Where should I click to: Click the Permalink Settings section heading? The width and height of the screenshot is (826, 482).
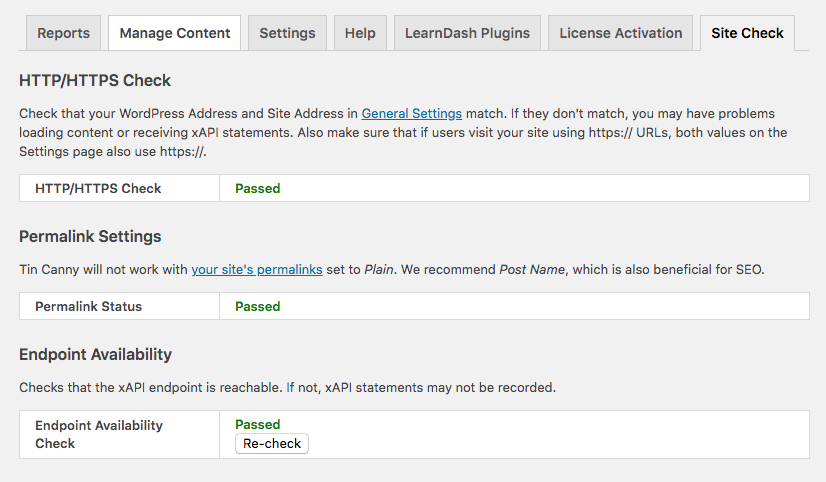coord(90,237)
